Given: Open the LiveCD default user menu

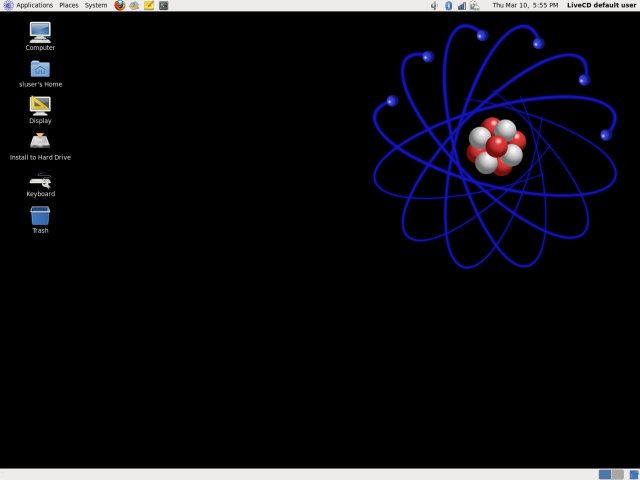Looking at the screenshot, I should (602, 5).
